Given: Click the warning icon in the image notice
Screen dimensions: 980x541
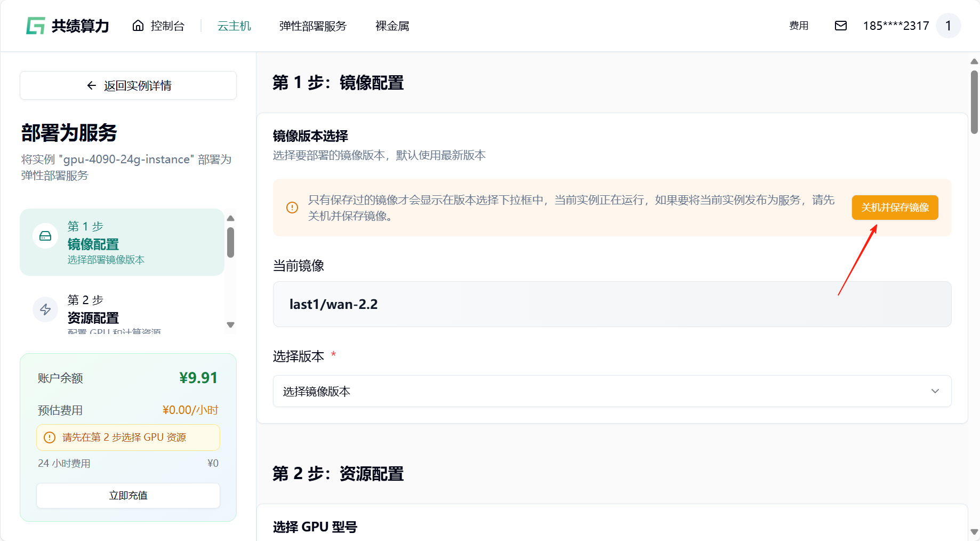Looking at the screenshot, I should coord(292,208).
